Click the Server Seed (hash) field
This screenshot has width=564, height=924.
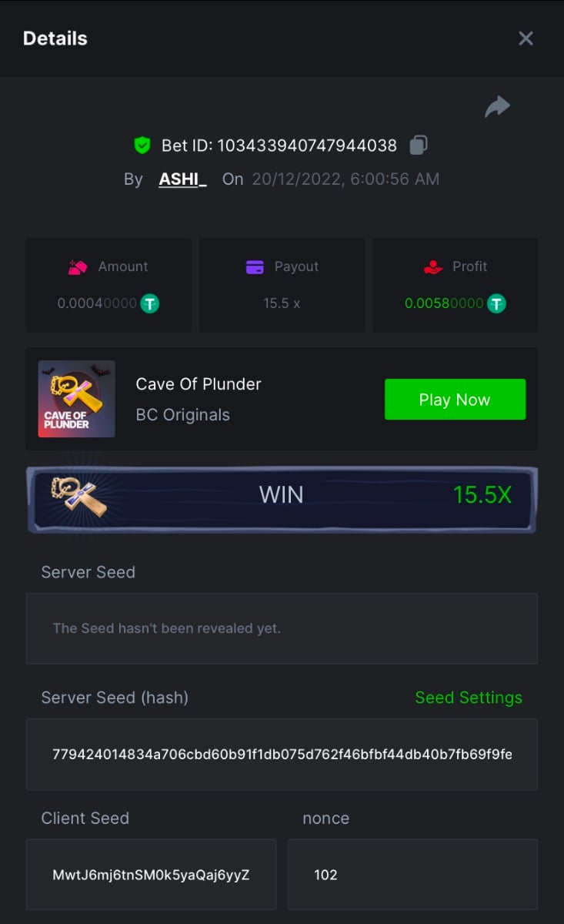pyautogui.click(x=282, y=755)
